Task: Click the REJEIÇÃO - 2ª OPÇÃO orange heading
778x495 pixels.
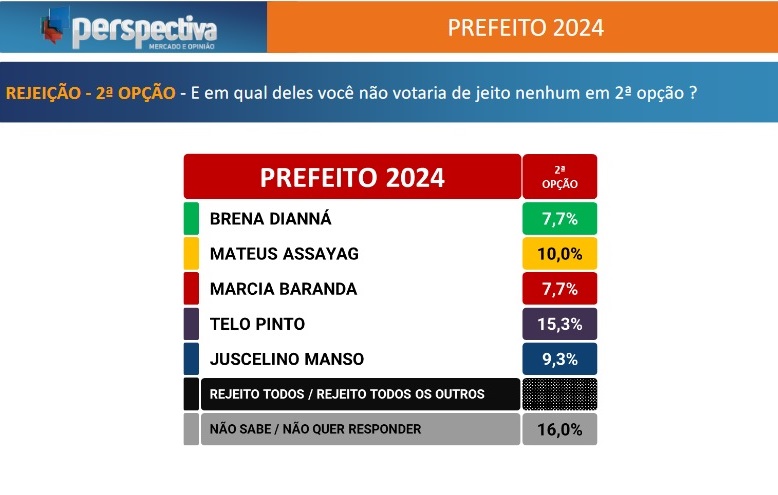Action: [x=90, y=93]
